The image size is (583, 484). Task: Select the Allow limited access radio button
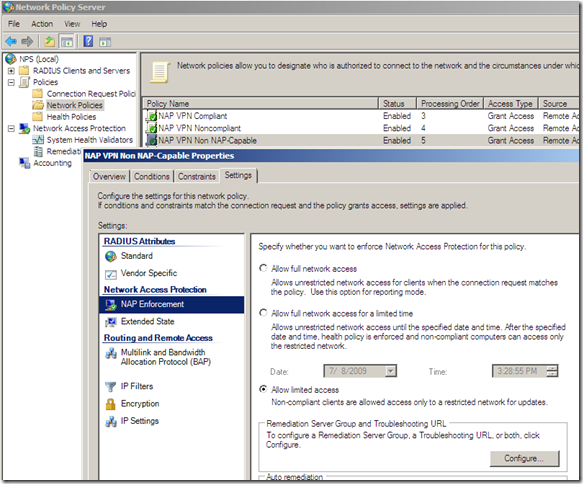point(263,389)
